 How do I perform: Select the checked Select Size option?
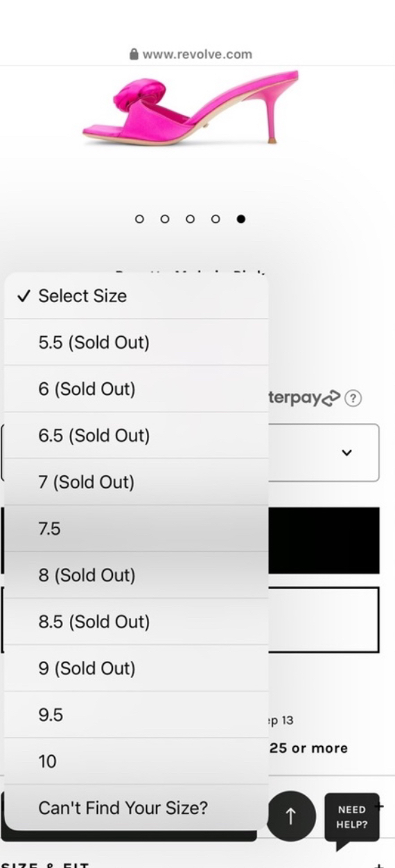coord(136,296)
